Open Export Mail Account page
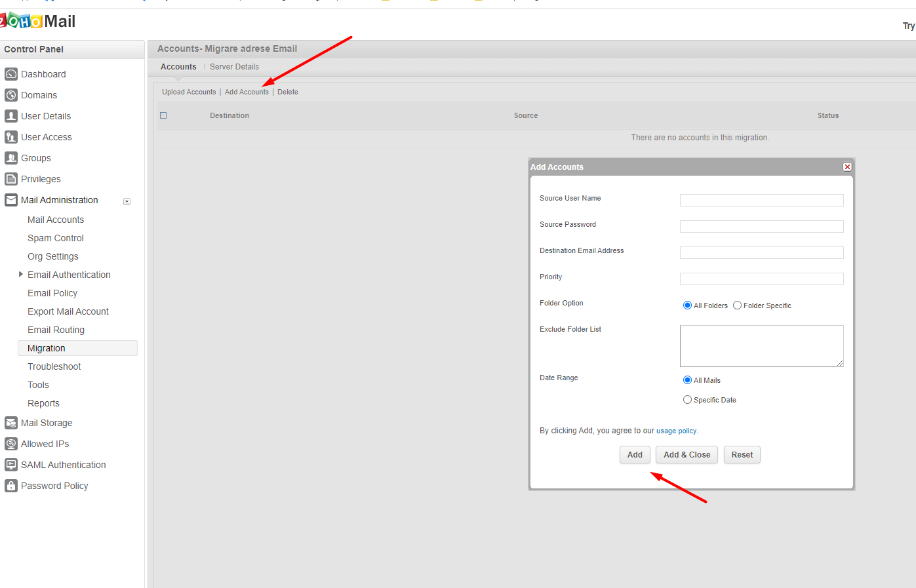Viewport: 916px width, 588px height. click(x=68, y=311)
